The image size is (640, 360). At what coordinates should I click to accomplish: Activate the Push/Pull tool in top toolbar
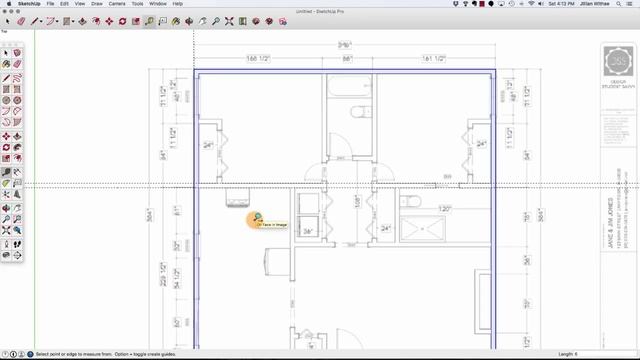point(82,21)
